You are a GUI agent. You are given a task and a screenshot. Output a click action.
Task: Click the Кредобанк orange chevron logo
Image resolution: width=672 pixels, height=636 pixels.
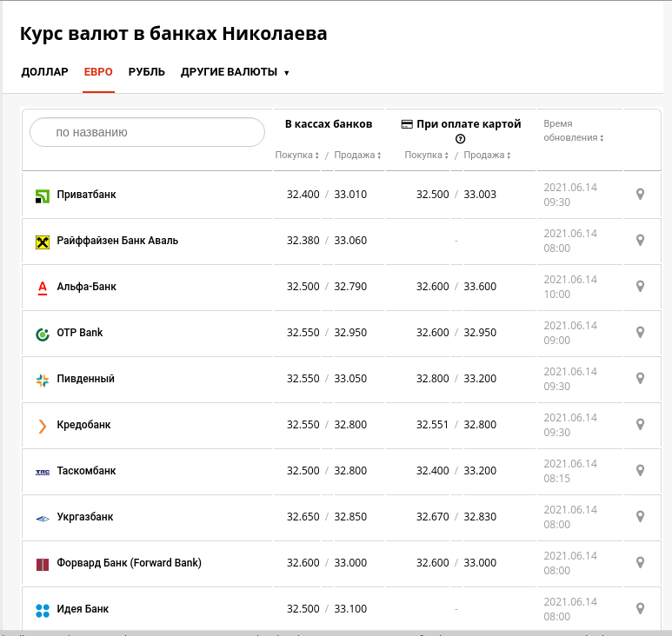tap(43, 426)
